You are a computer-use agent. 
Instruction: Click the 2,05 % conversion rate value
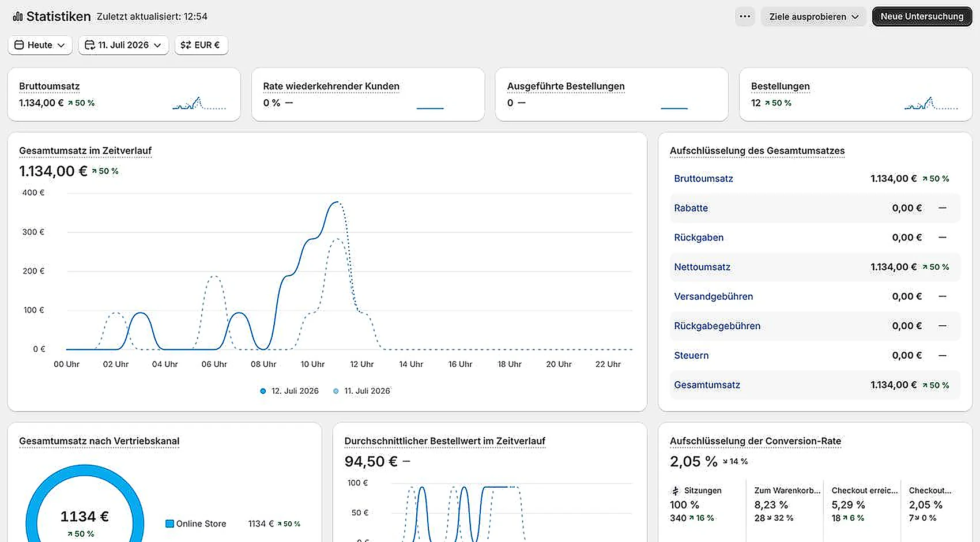[x=693, y=461]
